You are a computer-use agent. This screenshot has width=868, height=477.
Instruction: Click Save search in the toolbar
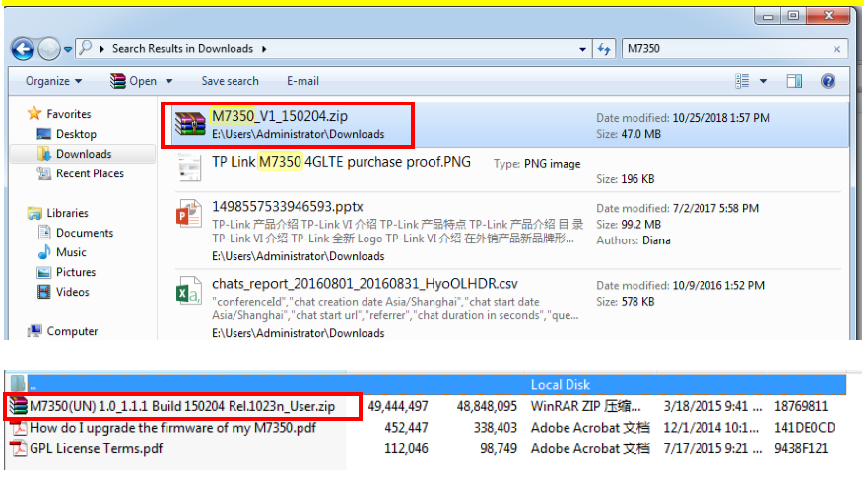230,81
